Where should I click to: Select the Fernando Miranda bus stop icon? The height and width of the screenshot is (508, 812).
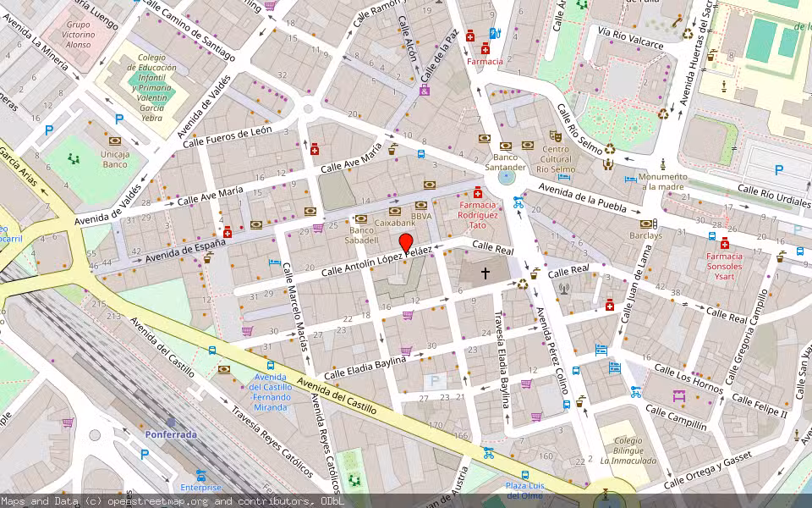click(271, 366)
